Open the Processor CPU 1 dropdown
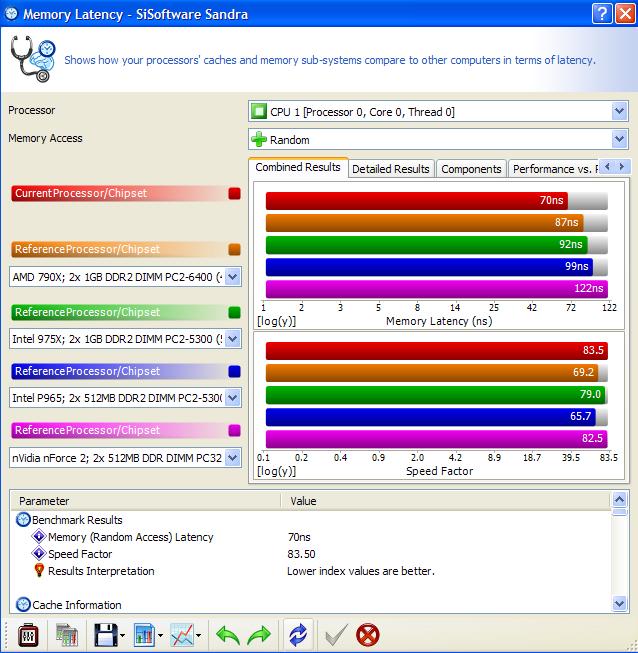 tap(619, 112)
